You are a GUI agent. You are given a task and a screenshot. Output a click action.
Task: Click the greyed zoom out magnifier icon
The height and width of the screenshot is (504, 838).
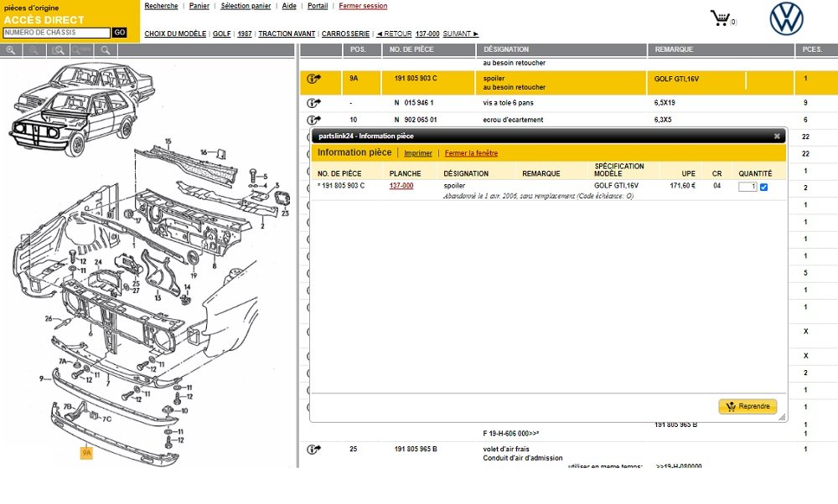click(34, 50)
